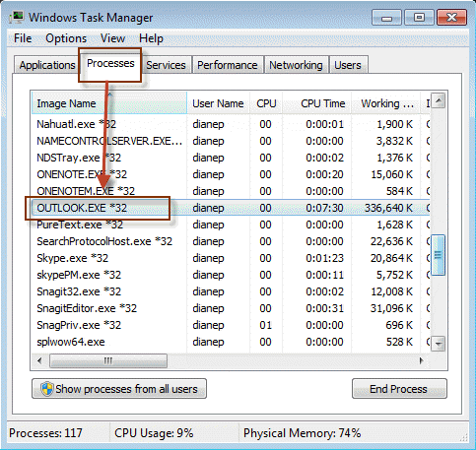Click the 01 CPU value for SnagPriv
Screen dimensions: 476x450
(265, 325)
